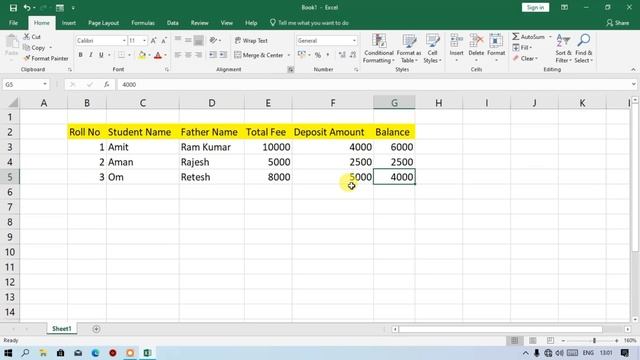Switch to the Formulas tab
640x360 pixels.
(x=143, y=23)
